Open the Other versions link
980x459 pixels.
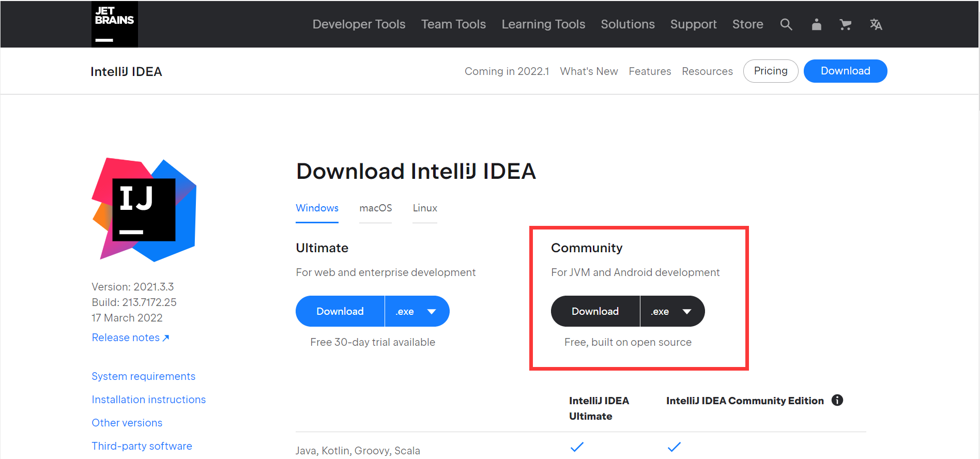[x=127, y=423]
